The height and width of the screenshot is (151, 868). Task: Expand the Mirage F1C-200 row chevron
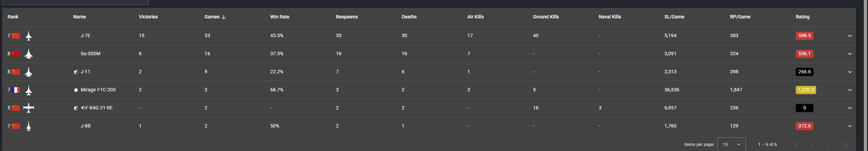(x=850, y=90)
